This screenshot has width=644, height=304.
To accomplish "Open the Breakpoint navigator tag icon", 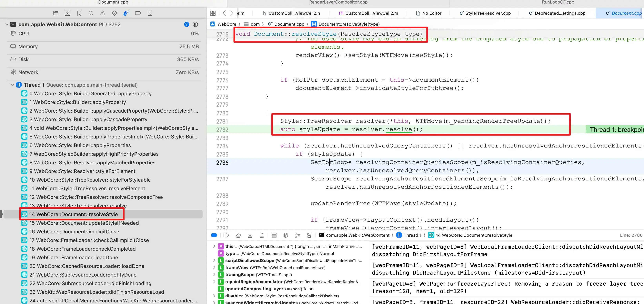I will point(138,13).
